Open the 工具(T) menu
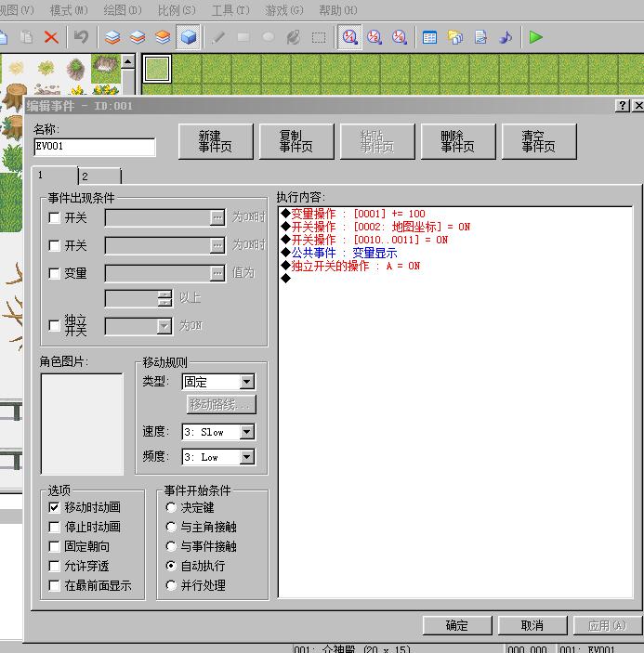Screen dimensions: 644x653 [230, 10]
